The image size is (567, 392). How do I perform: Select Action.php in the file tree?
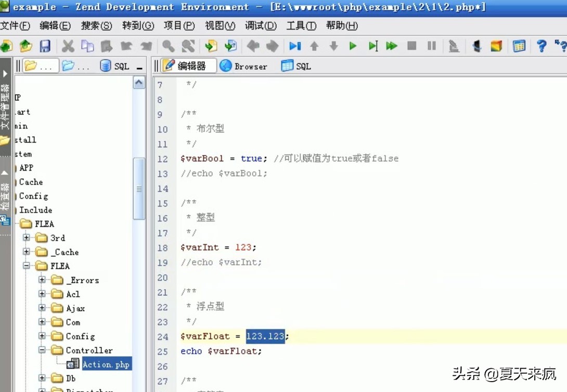[106, 364]
